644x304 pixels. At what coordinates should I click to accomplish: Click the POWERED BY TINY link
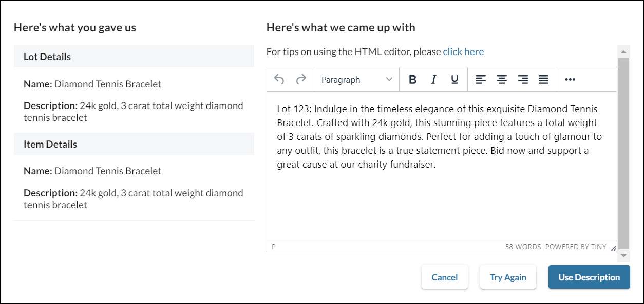click(x=576, y=246)
